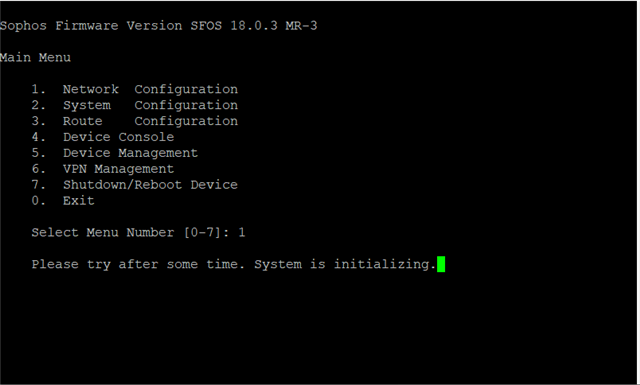This screenshot has width=640, height=385.
Task: Click the number 0 beside Exit
Action: pos(38,200)
